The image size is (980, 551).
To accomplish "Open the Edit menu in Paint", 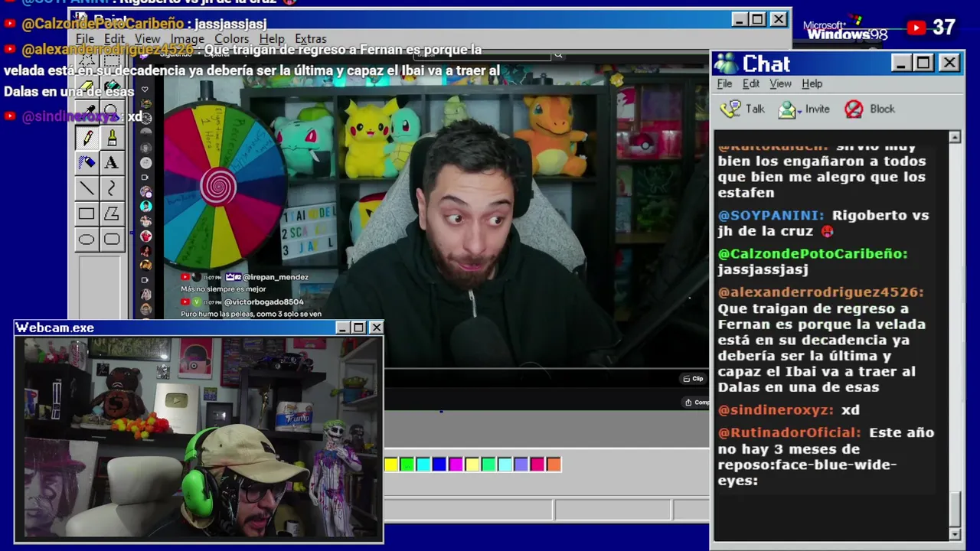I will 114,39.
